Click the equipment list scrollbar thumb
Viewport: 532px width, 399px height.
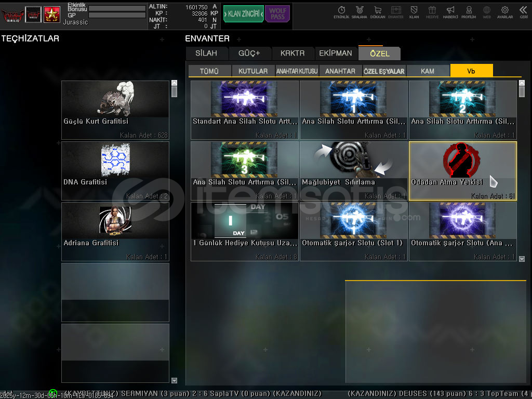(x=175, y=91)
